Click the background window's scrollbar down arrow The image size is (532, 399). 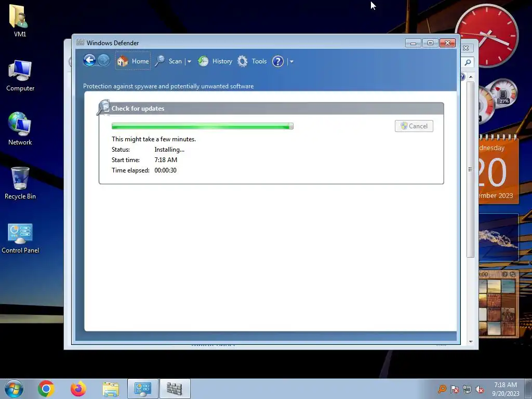pos(471,341)
